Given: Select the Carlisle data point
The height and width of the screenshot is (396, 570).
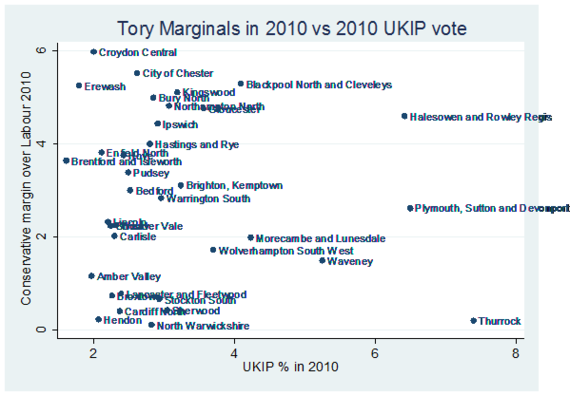Looking at the screenshot, I should pos(114,236).
